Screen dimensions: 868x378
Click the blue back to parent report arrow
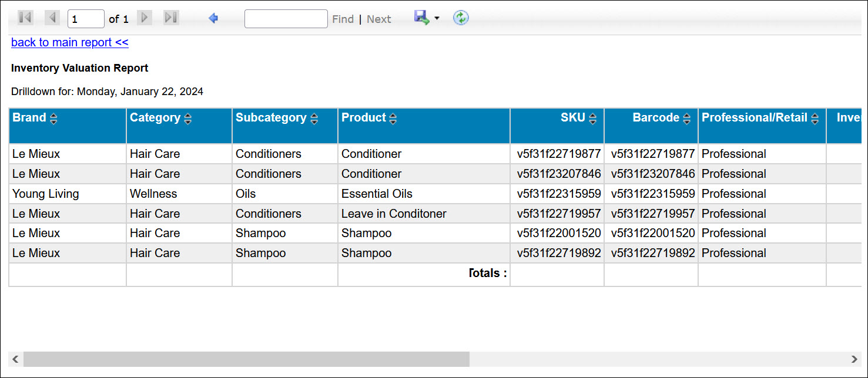click(213, 19)
